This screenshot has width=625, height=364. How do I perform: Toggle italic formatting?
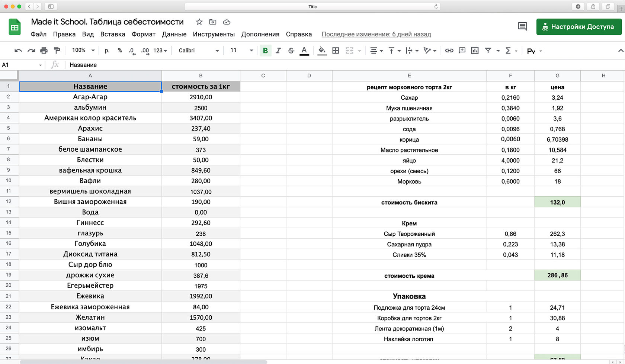point(278,51)
